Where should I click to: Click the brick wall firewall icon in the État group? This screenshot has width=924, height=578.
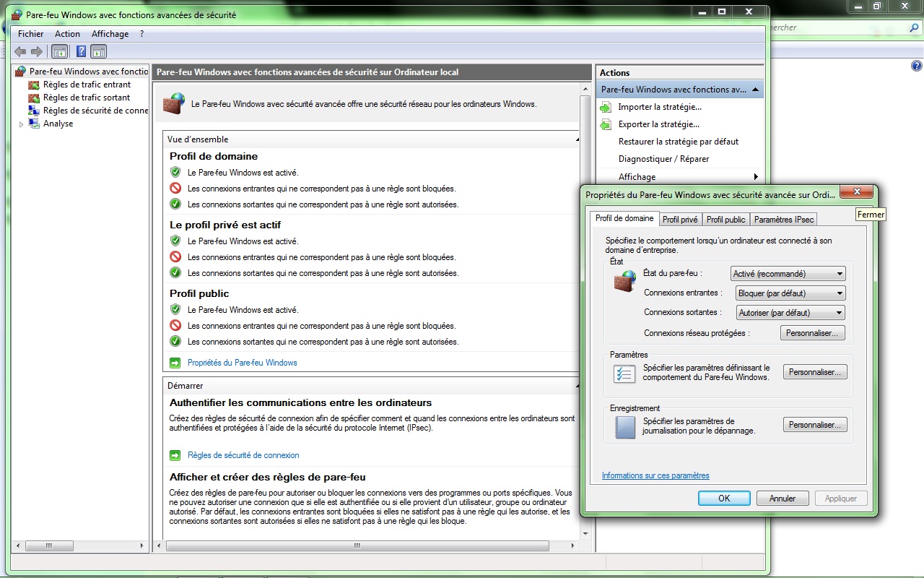click(x=624, y=281)
